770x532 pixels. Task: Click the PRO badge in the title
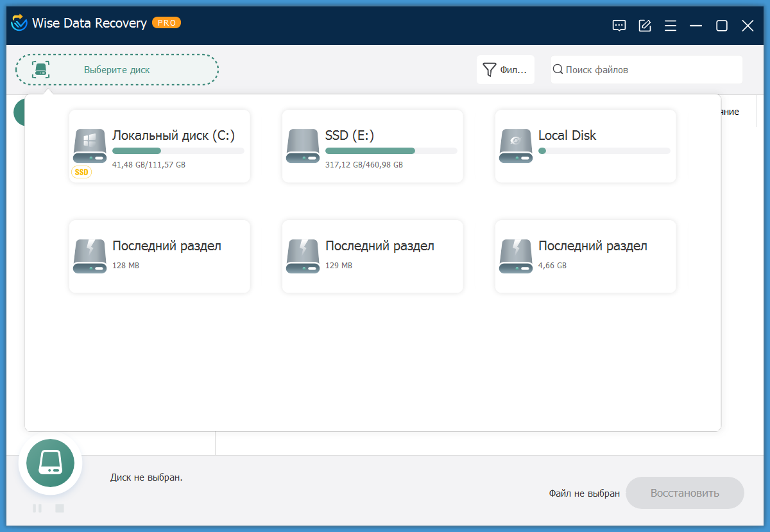166,22
